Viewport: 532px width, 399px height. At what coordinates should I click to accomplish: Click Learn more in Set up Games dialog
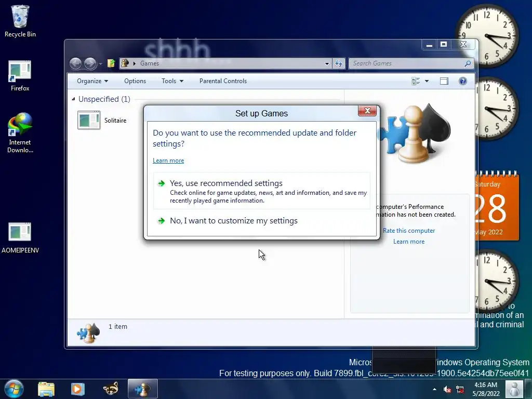(168, 161)
